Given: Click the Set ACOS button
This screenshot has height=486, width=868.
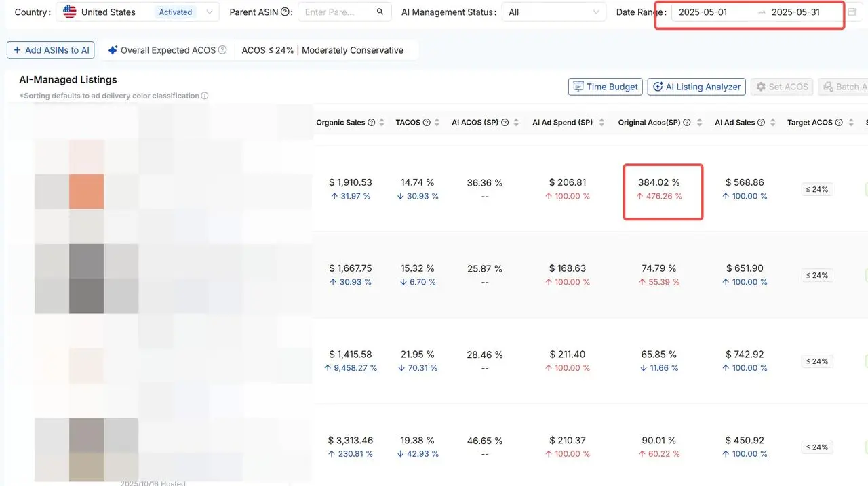Looking at the screenshot, I should [x=782, y=87].
